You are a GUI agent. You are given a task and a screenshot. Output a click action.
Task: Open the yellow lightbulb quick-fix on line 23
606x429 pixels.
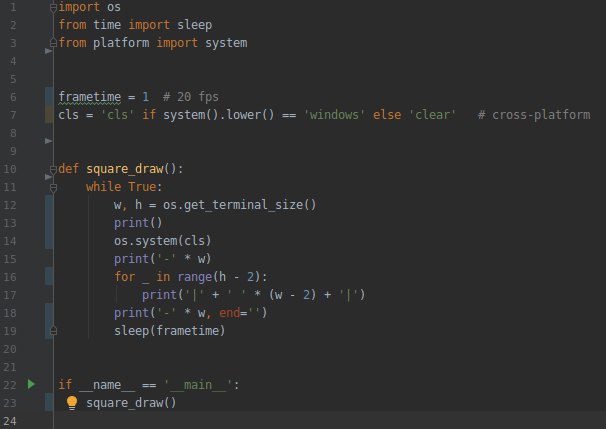pyautogui.click(x=72, y=403)
